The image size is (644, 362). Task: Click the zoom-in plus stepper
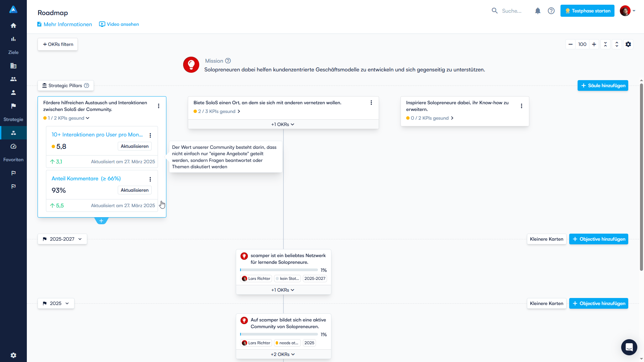594,44
